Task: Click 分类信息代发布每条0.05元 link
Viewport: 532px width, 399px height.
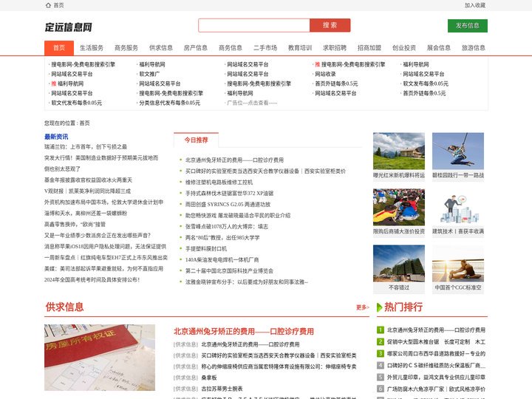Action: click(170, 103)
